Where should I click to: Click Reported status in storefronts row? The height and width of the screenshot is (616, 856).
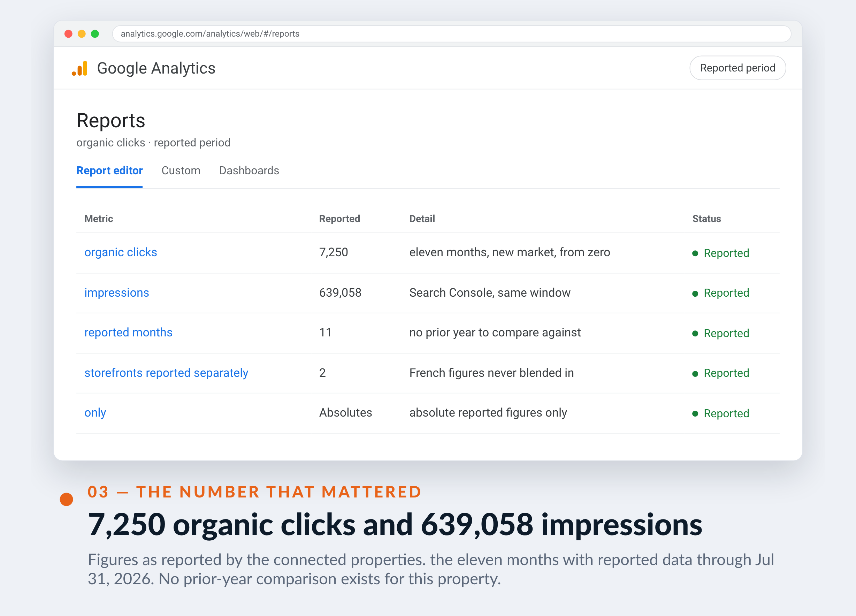coord(720,373)
